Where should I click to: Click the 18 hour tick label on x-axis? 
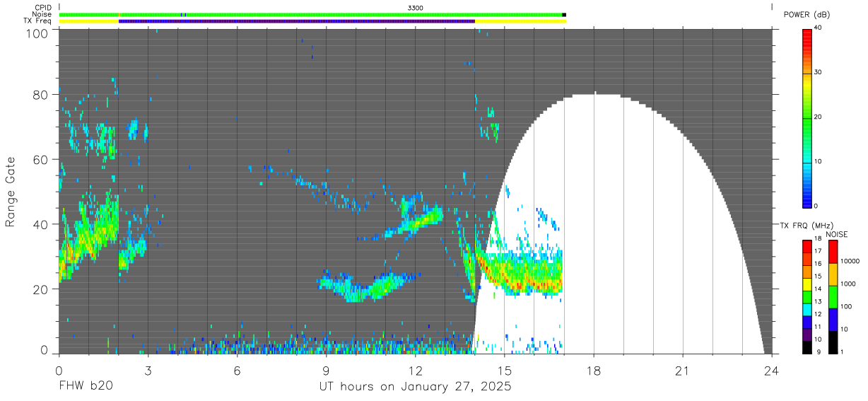click(x=594, y=370)
